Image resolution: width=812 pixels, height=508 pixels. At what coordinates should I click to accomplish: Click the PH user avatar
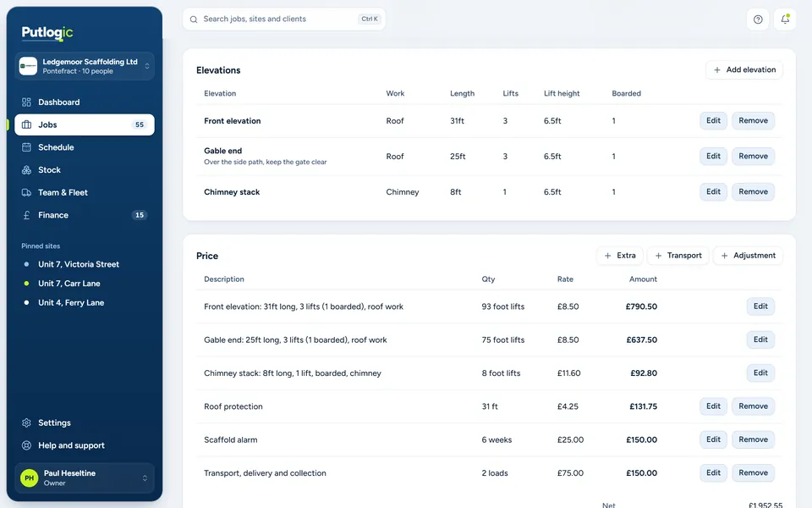pyautogui.click(x=29, y=478)
